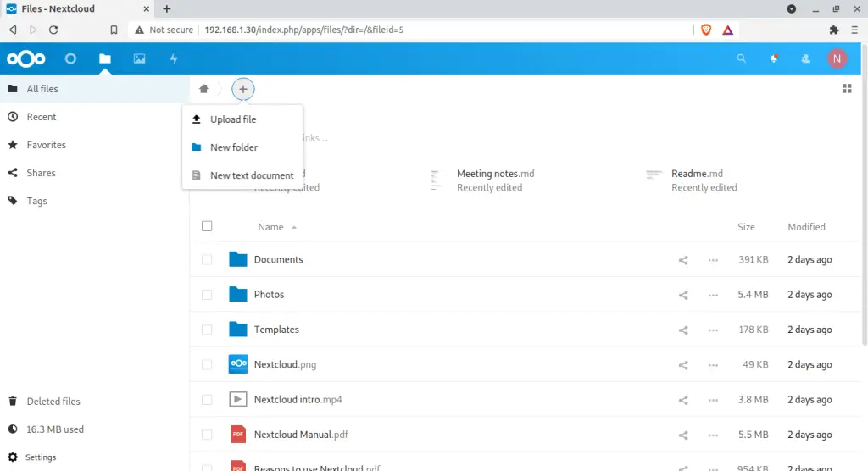Open more actions for Nextcloud intro.mp4
868x471 pixels.
(713, 400)
